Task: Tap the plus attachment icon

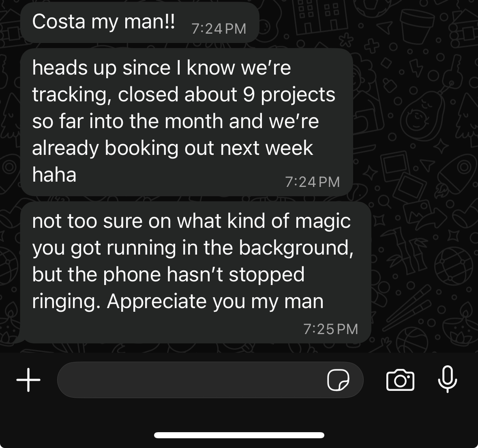Action: tap(28, 380)
